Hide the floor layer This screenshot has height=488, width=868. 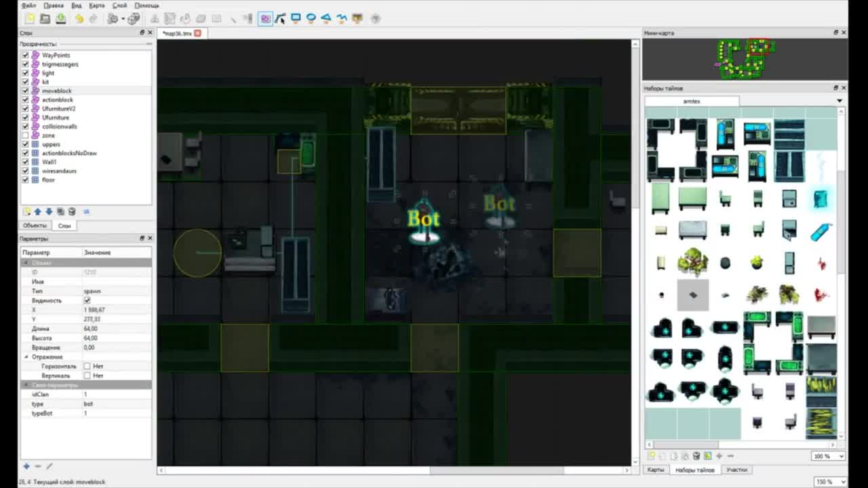coord(26,180)
